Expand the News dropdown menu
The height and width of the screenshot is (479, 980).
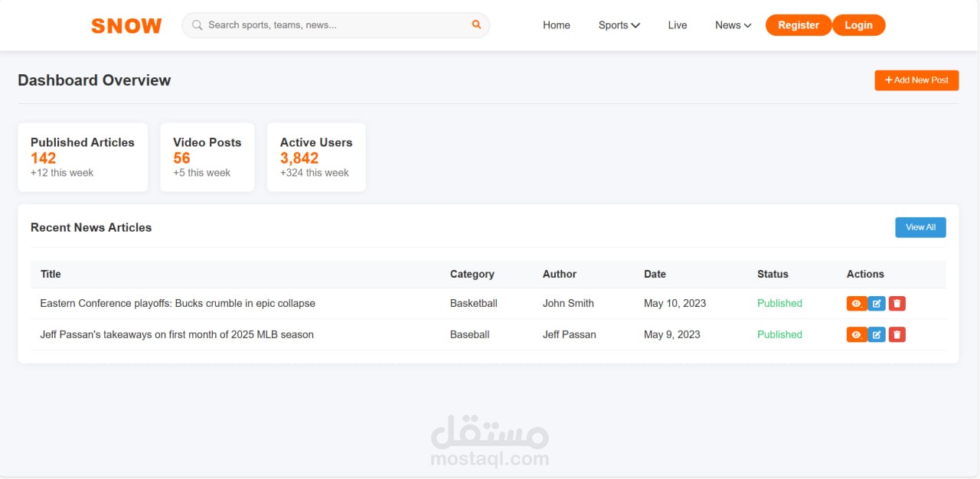[733, 25]
